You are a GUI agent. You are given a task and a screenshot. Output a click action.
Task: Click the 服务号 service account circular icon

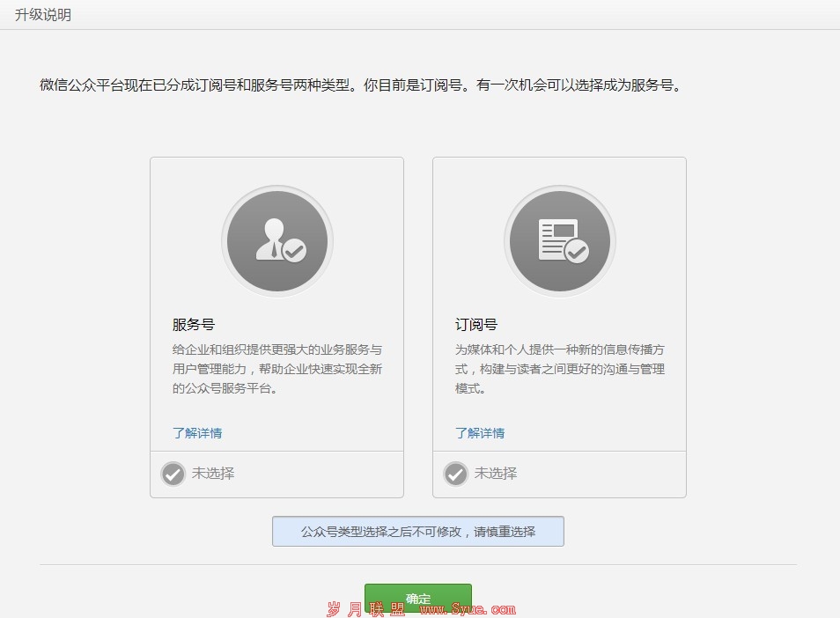tap(277, 241)
